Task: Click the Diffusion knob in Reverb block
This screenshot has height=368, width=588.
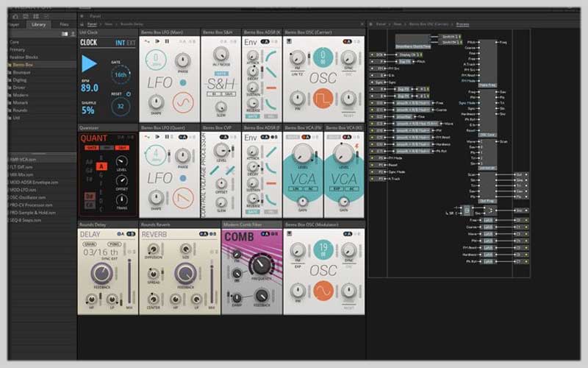Action: tap(153, 250)
